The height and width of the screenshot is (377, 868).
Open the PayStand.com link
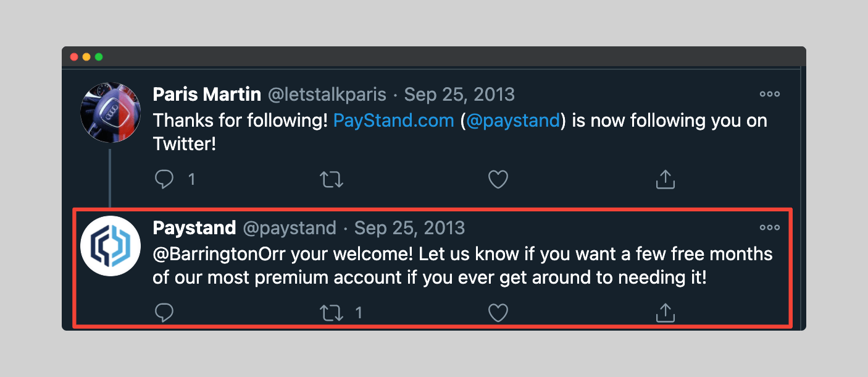393,120
